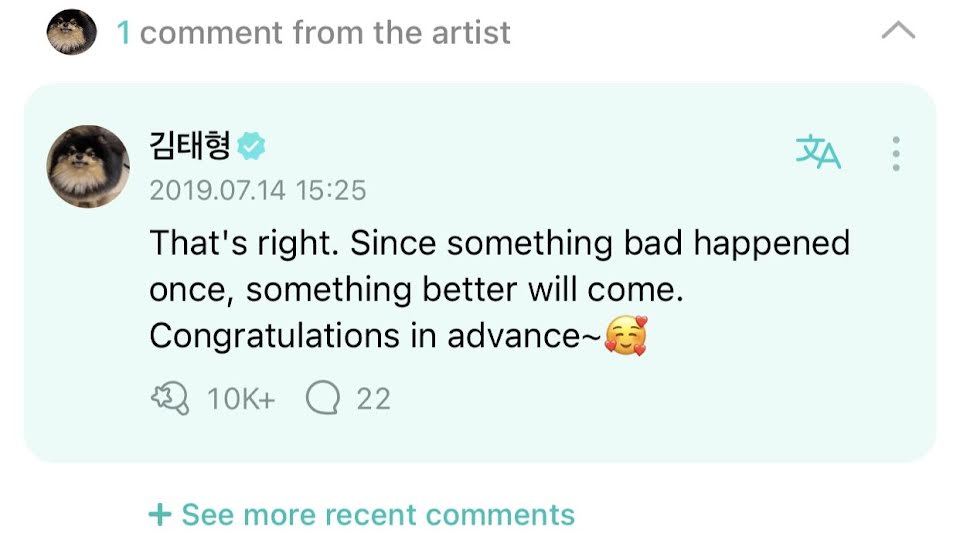The height and width of the screenshot is (540, 960).
Task: Open the three-dot more options menu
Action: (896, 153)
